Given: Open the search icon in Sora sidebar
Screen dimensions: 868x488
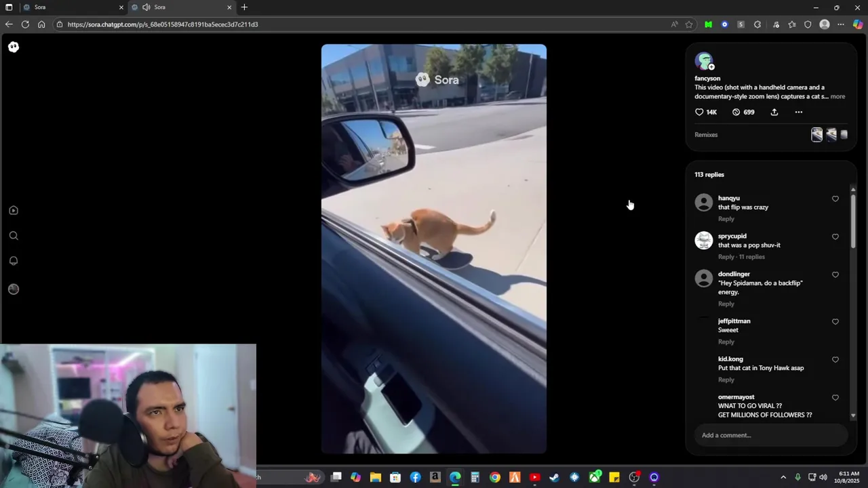Looking at the screenshot, I should tap(14, 236).
